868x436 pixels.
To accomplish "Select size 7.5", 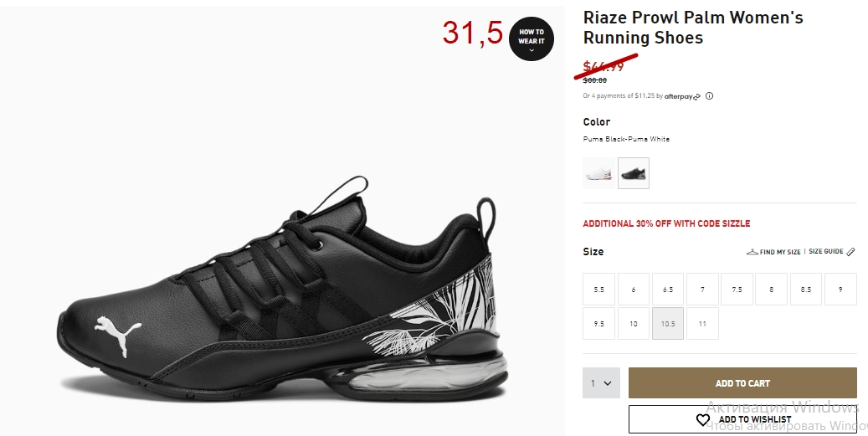I will [x=737, y=289].
